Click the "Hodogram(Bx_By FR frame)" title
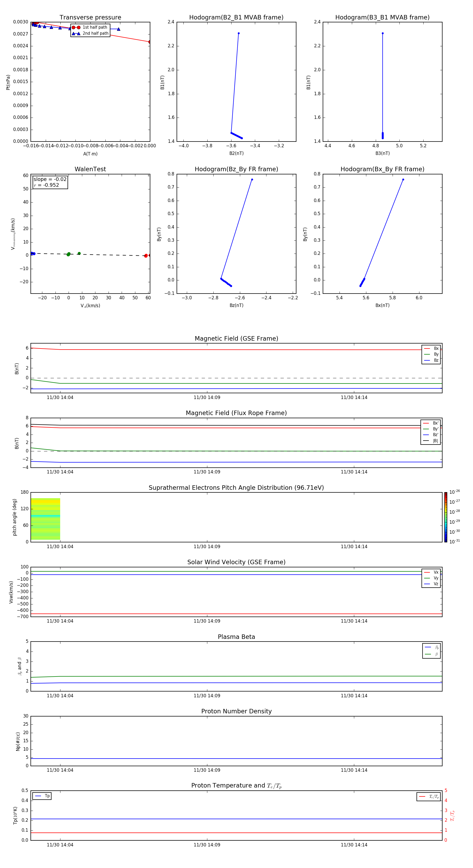Image resolution: width=473 pixels, height=868 pixels. [x=382, y=169]
